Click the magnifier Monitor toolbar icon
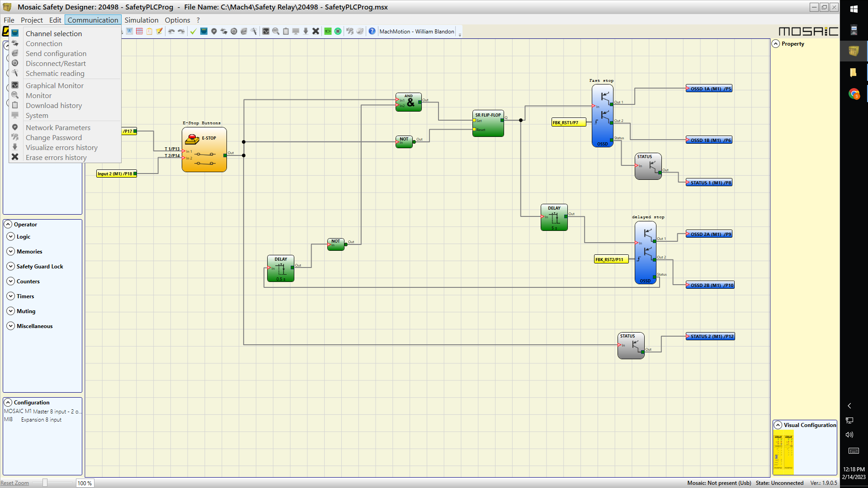Viewport: 868px width, 488px height. [276, 31]
